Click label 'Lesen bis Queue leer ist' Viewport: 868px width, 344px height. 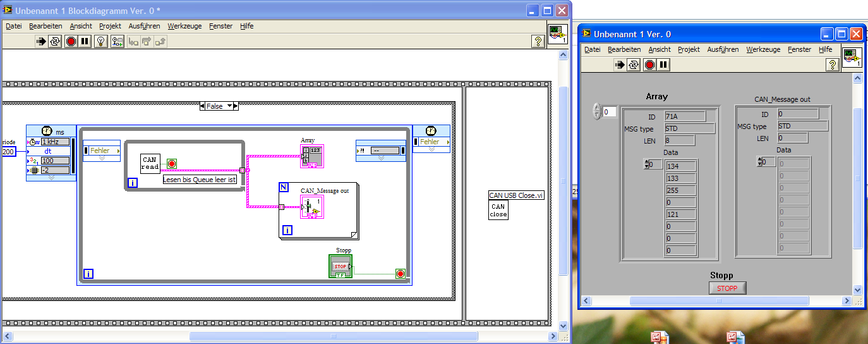click(200, 180)
